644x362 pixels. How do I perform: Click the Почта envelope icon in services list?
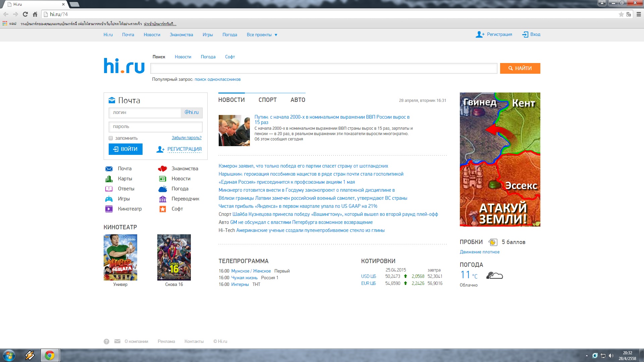pos(109,169)
